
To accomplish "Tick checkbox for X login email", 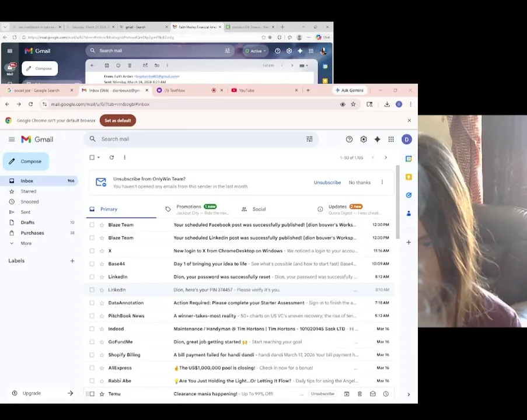I will [92, 251].
